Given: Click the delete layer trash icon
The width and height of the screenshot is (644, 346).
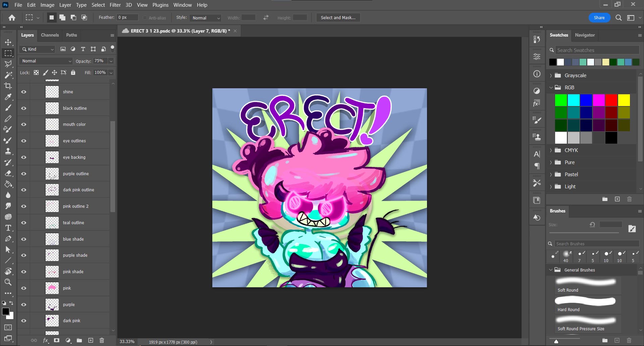Looking at the screenshot, I should point(102,340).
